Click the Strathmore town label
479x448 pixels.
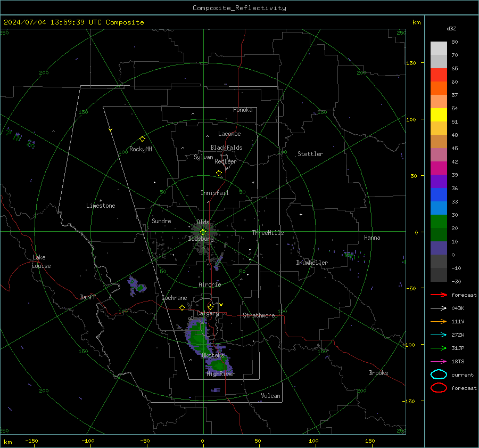[x=259, y=315]
